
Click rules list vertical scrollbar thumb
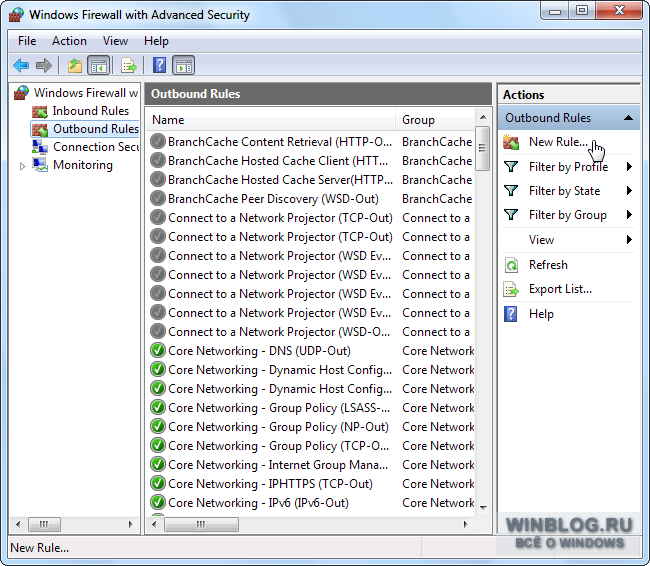pyautogui.click(x=482, y=148)
